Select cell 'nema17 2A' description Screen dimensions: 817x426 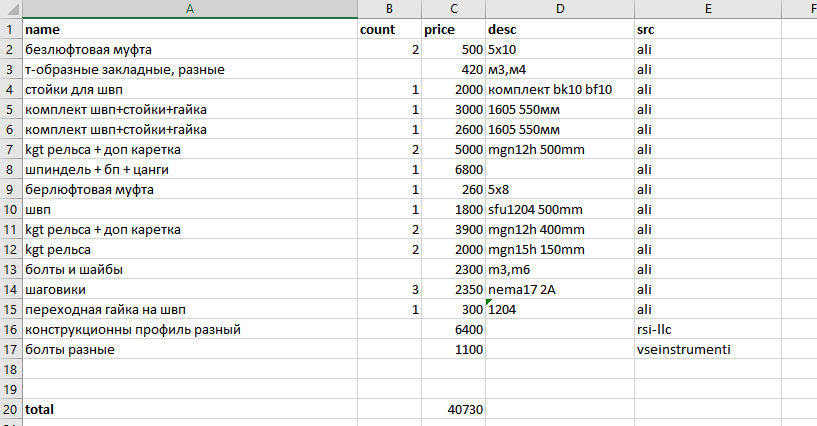click(560, 290)
